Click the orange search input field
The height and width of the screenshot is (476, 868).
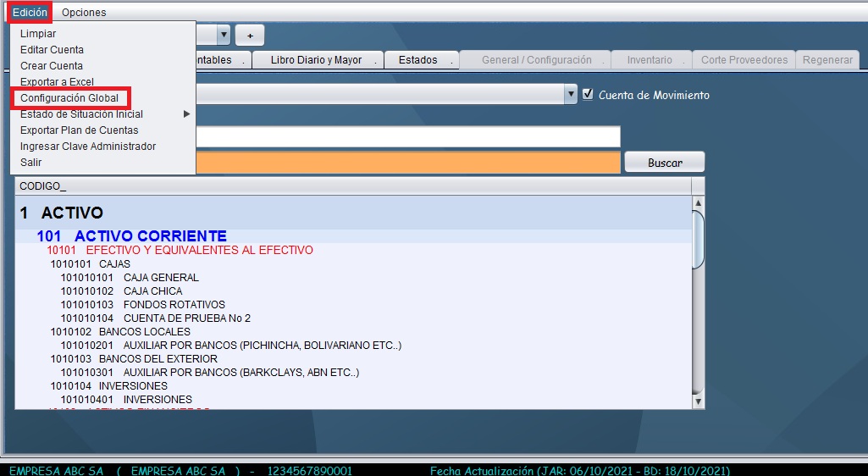coord(406,163)
